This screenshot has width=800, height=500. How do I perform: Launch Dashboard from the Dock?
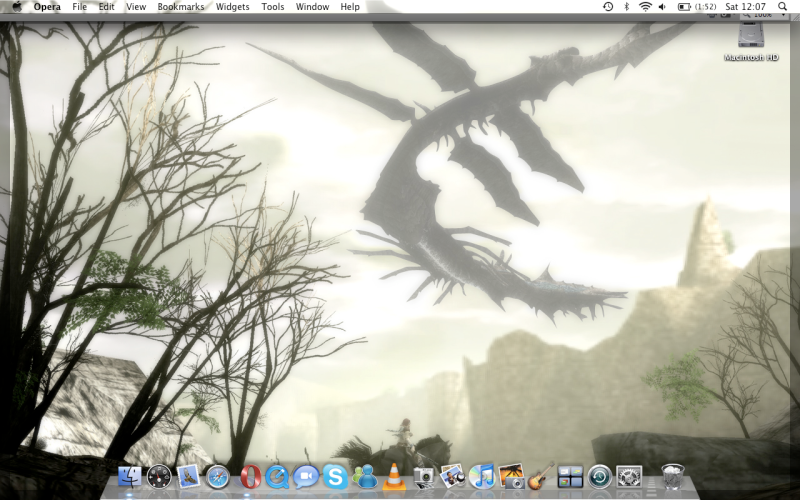(x=159, y=477)
